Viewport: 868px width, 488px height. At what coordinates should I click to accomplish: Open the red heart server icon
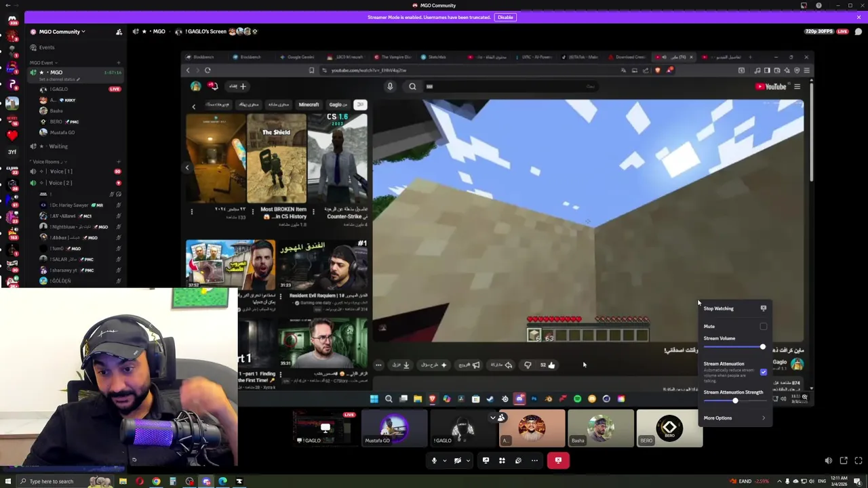click(x=12, y=136)
